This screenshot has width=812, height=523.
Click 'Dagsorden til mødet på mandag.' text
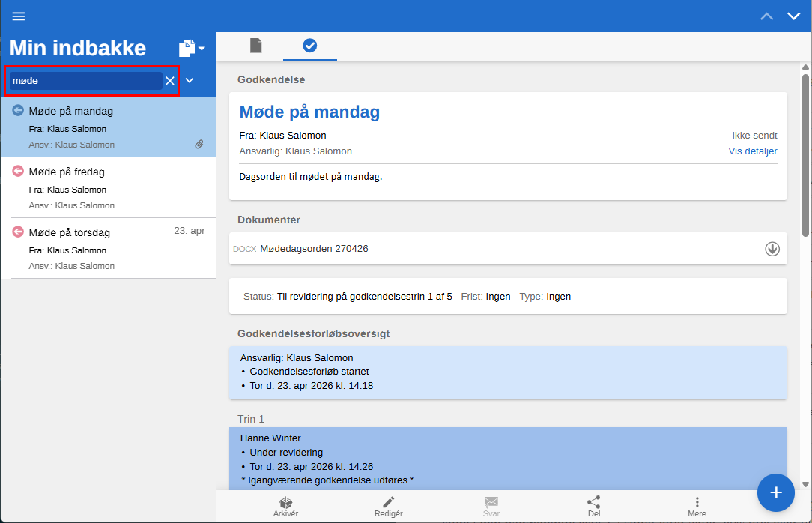pyautogui.click(x=311, y=177)
